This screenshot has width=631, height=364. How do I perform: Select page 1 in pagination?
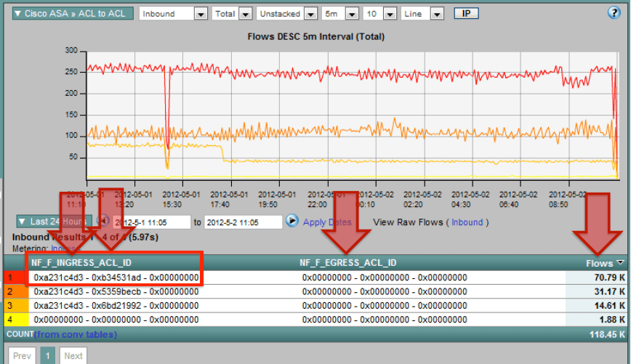pyautogui.click(x=47, y=355)
